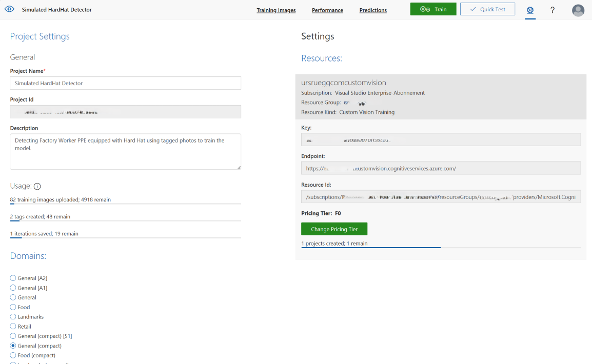Click the project title Simulated HardHat Detector
The height and width of the screenshot is (364, 592).
(56, 10)
